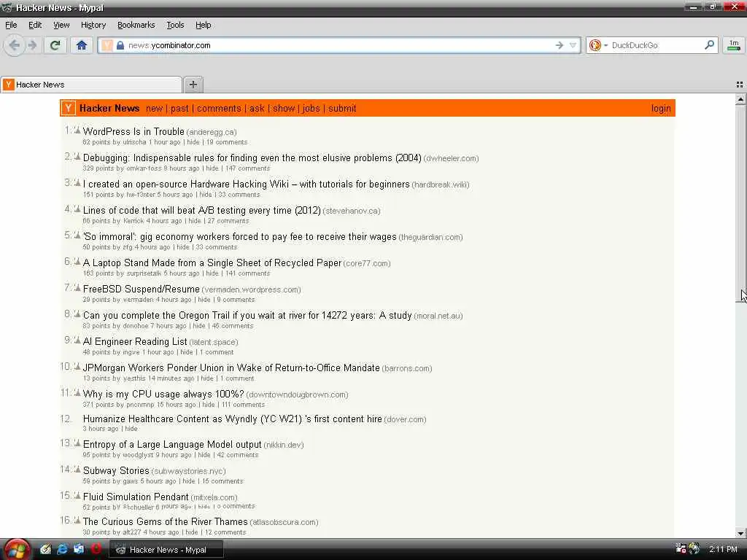Click the padlock site security icon

pyautogui.click(x=120, y=45)
